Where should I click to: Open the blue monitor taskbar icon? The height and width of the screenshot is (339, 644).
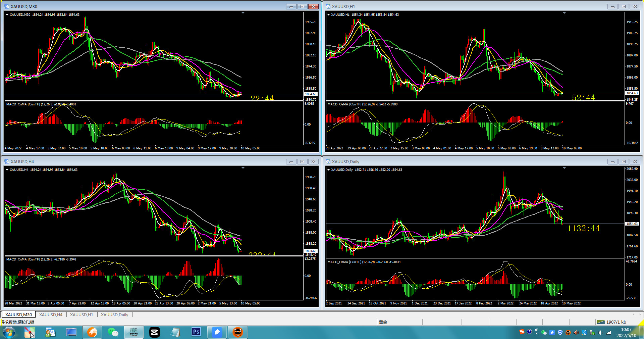pos(71,332)
